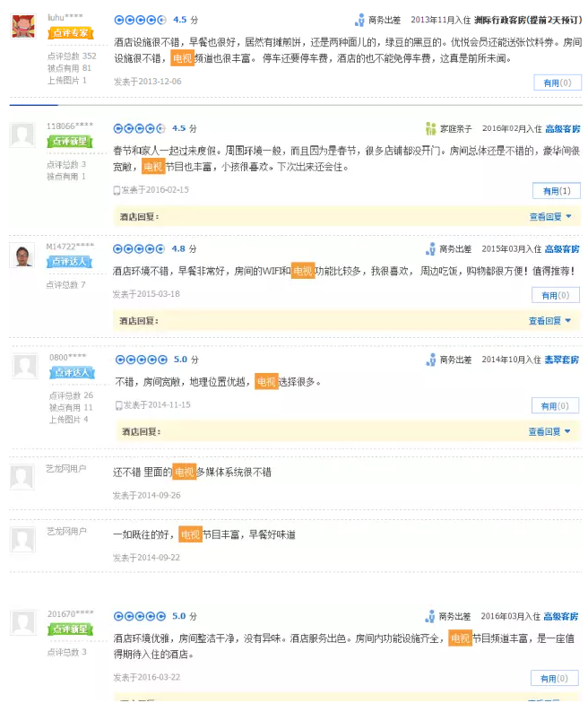Click username liuhu****

tap(65, 18)
